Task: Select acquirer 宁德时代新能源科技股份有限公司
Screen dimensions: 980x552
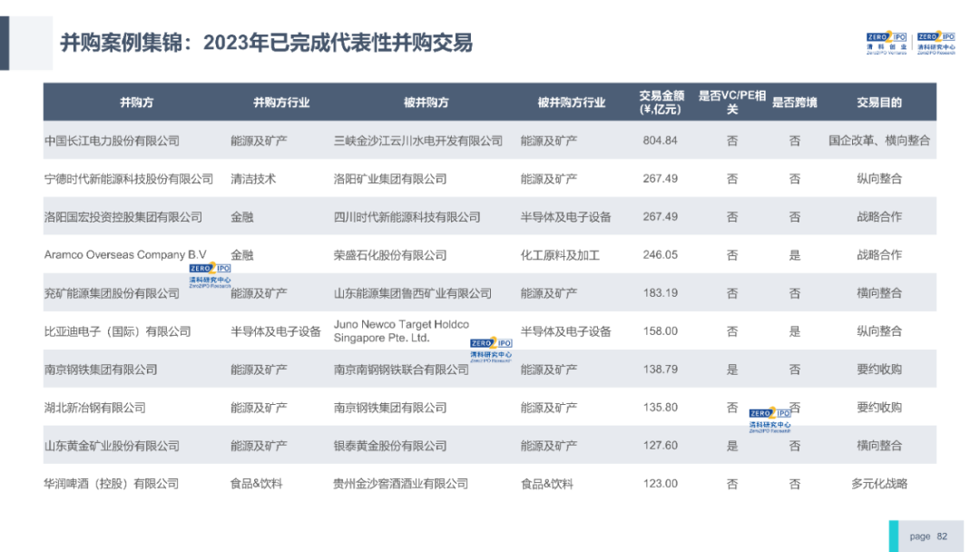Action: [129, 179]
